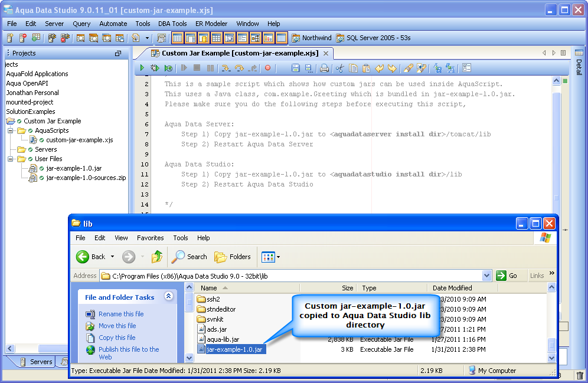Click the red Record breakpoint circle icon
This screenshot has height=383, width=588.
(x=268, y=68)
